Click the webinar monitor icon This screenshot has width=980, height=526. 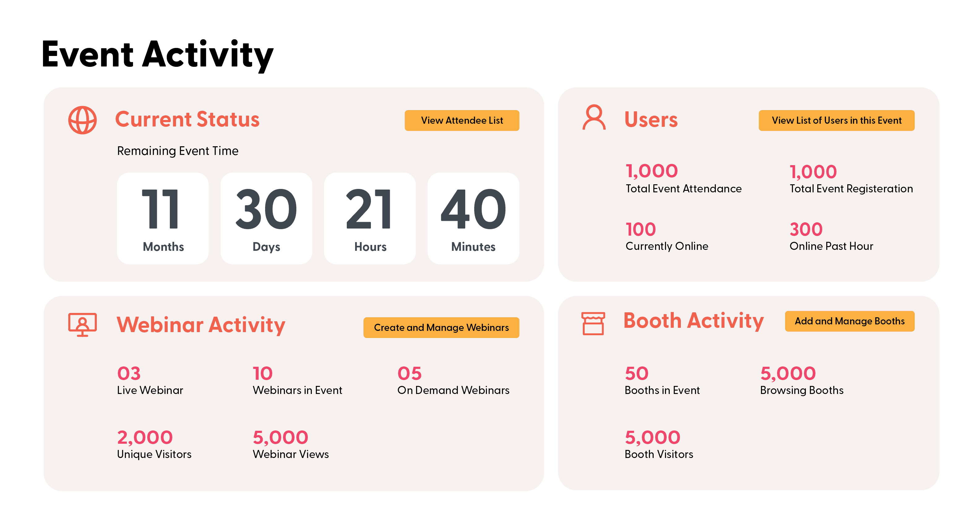(83, 325)
